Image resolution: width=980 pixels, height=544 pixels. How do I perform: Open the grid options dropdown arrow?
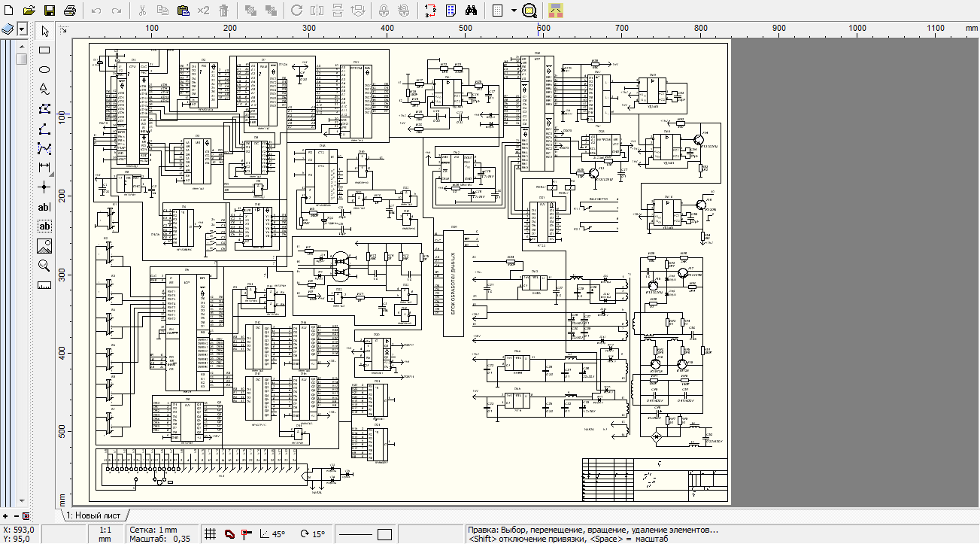pyautogui.click(x=514, y=11)
